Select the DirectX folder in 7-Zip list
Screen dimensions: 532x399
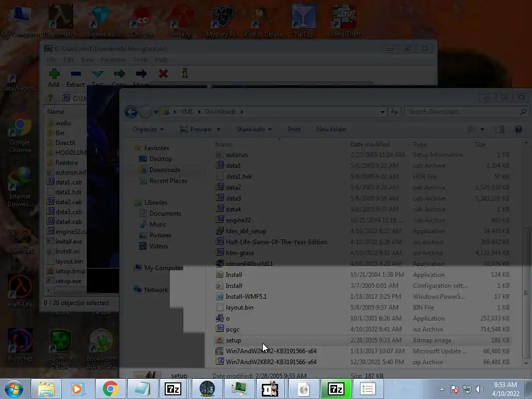65,143
